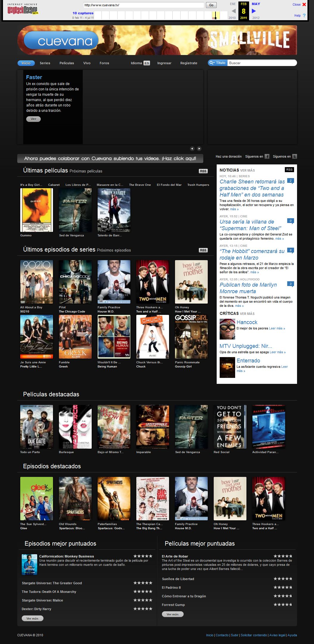Show next featured slide with right arrow
The width and height of the screenshot is (314, 644).
pos(199,148)
